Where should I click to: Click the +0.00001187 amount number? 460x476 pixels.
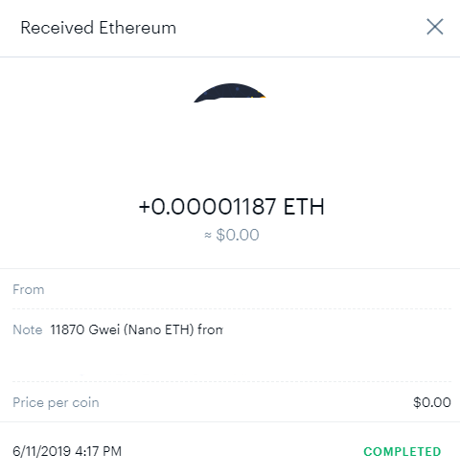[x=207, y=207]
